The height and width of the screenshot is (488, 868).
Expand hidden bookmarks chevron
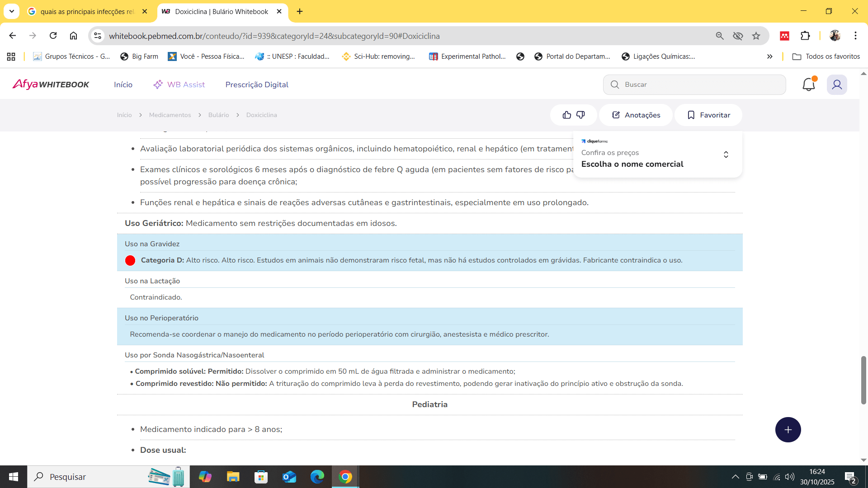coord(769,56)
